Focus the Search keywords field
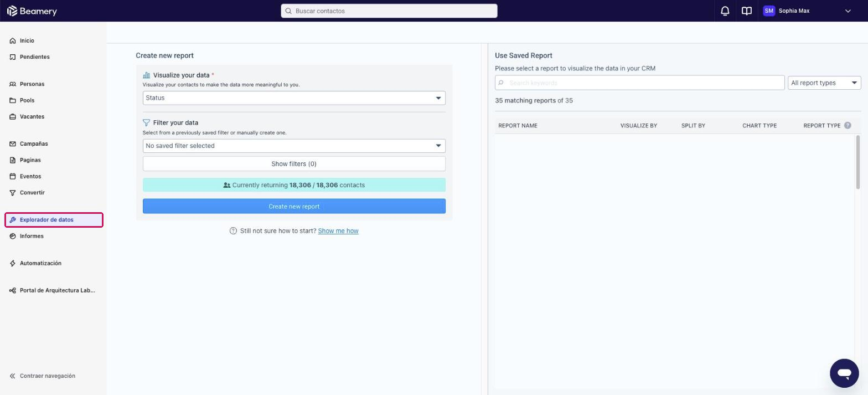The image size is (868, 395). click(639, 83)
